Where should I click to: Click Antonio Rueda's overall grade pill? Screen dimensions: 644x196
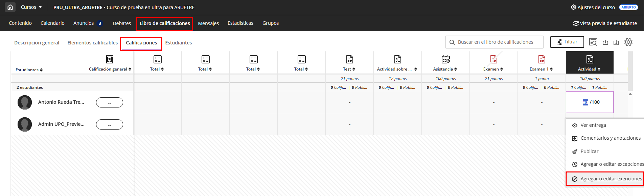tap(110, 102)
